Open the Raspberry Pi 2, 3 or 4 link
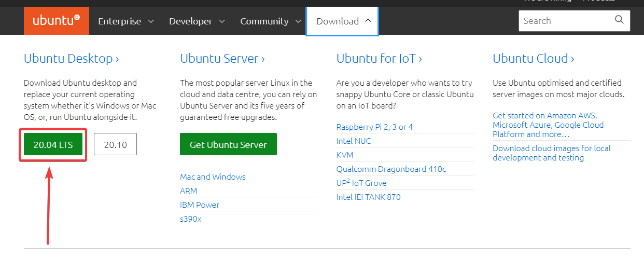 (x=374, y=127)
